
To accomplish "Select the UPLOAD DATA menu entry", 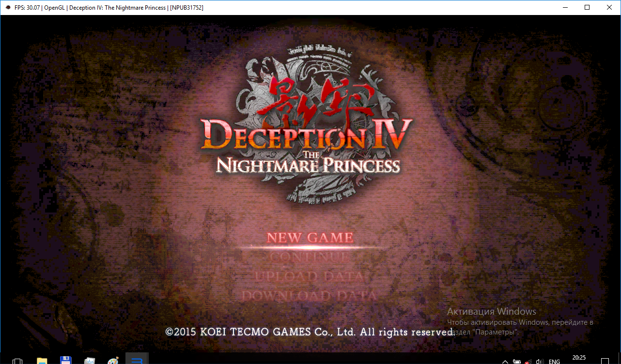I will pos(309,276).
